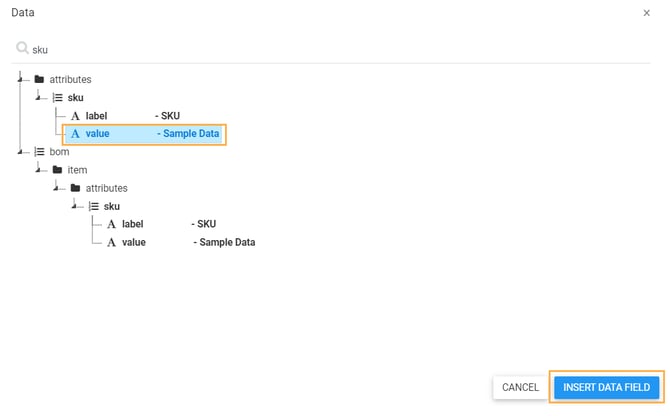Click folder icon next to item node
This screenshot has height=416, width=670.
coord(57,170)
